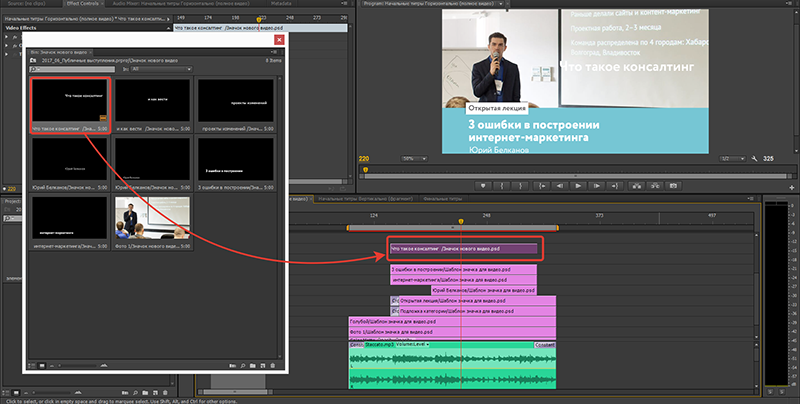Switch bin to list view

point(31,365)
